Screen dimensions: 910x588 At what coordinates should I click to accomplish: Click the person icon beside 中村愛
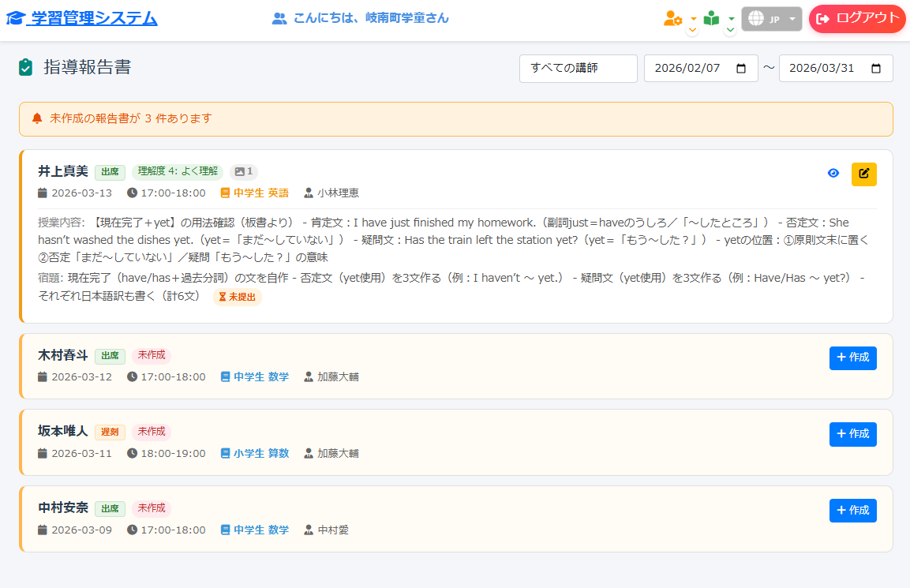coord(309,530)
